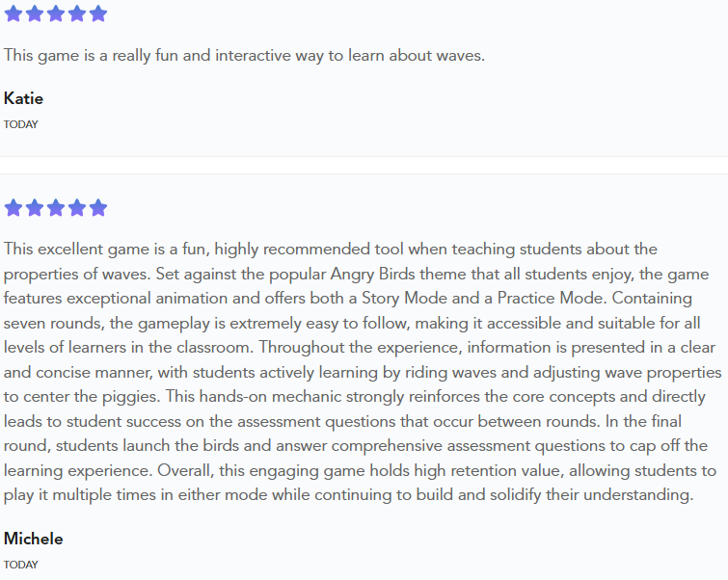Click fifth star of Katie's review

click(x=98, y=13)
